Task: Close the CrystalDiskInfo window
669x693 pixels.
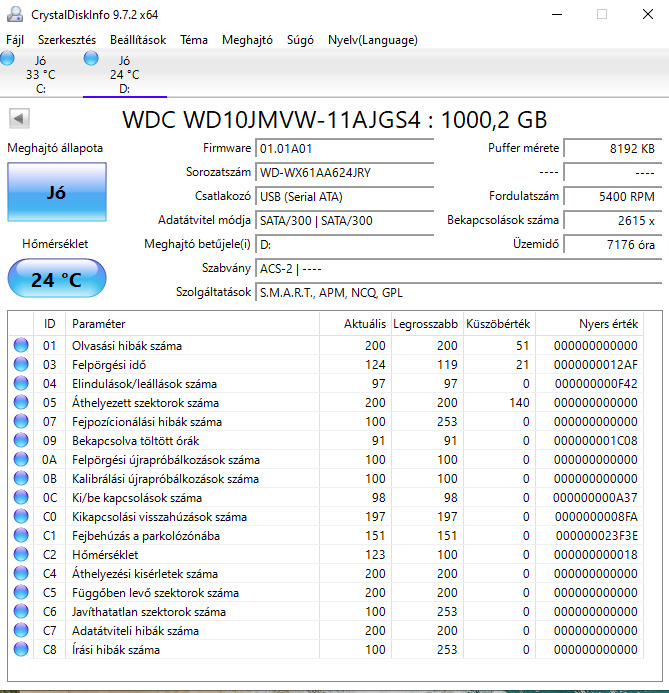Action: tap(648, 14)
